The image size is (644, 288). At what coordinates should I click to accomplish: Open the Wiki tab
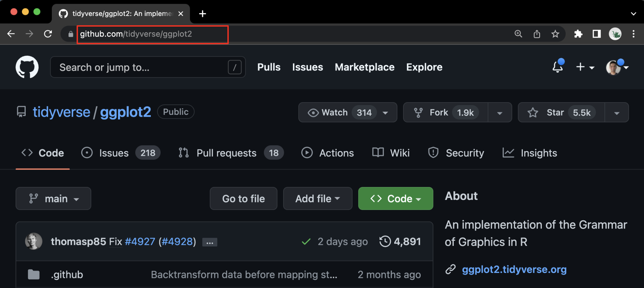(391, 153)
